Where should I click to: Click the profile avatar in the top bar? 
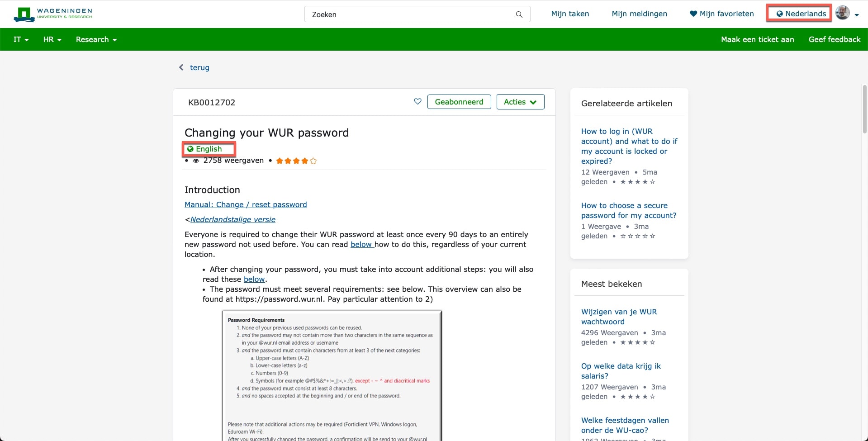842,13
